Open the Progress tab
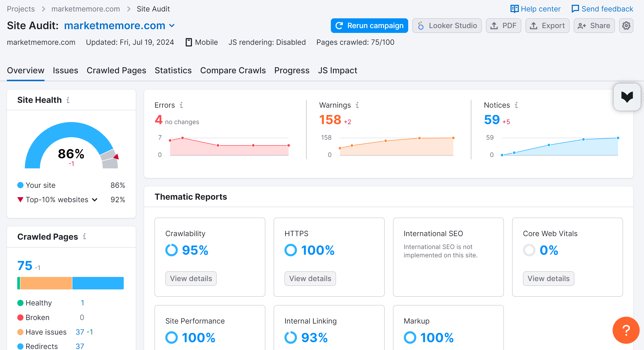Image resolution: width=644 pixels, height=350 pixels. [292, 71]
